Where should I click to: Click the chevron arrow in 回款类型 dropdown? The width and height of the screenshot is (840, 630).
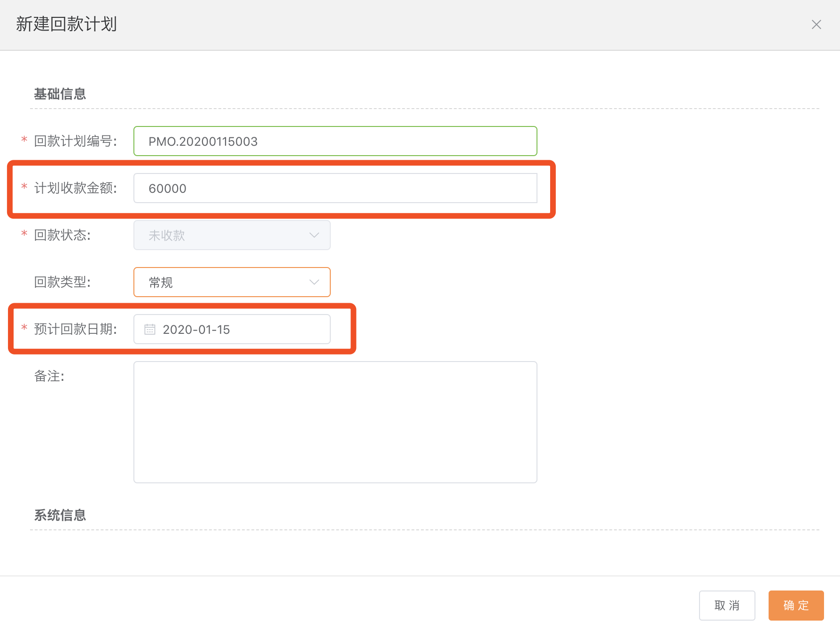coord(314,282)
